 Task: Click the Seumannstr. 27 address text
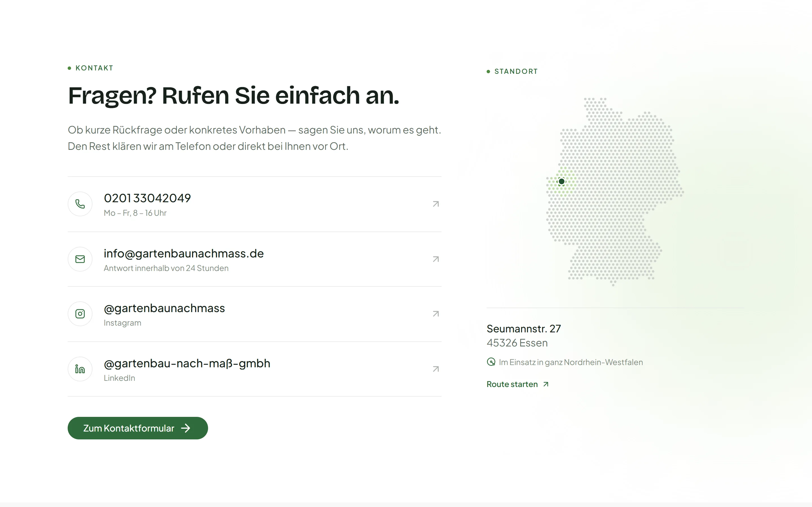point(524,329)
